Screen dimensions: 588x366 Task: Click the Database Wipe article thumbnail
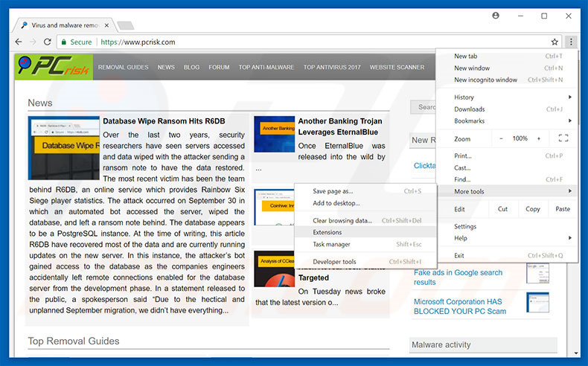[x=64, y=148]
